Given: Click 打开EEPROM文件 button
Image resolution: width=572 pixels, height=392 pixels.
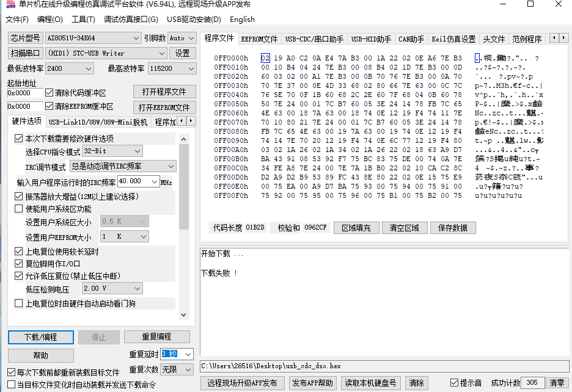Looking at the screenshot, I should point(164,107).
